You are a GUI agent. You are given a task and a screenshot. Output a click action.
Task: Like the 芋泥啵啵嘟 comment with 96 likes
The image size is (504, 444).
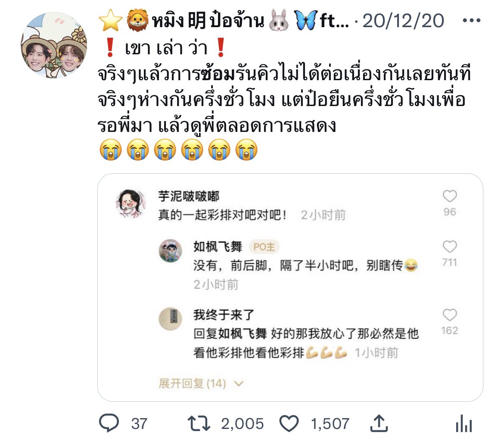point(450,196)
